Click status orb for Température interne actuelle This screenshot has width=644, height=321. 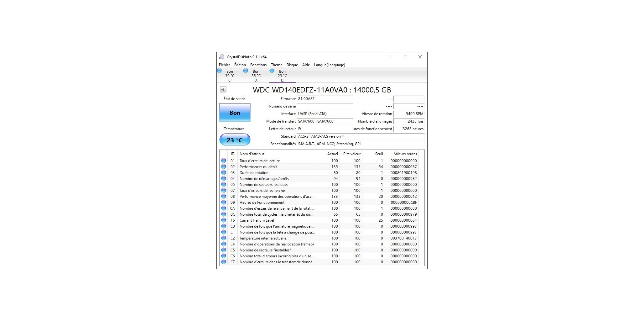point(224,238)
